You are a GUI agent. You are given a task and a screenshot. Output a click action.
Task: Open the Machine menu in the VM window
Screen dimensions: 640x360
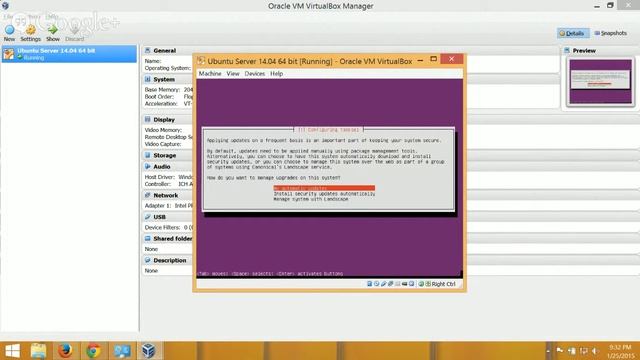click(x=210, y=73)
